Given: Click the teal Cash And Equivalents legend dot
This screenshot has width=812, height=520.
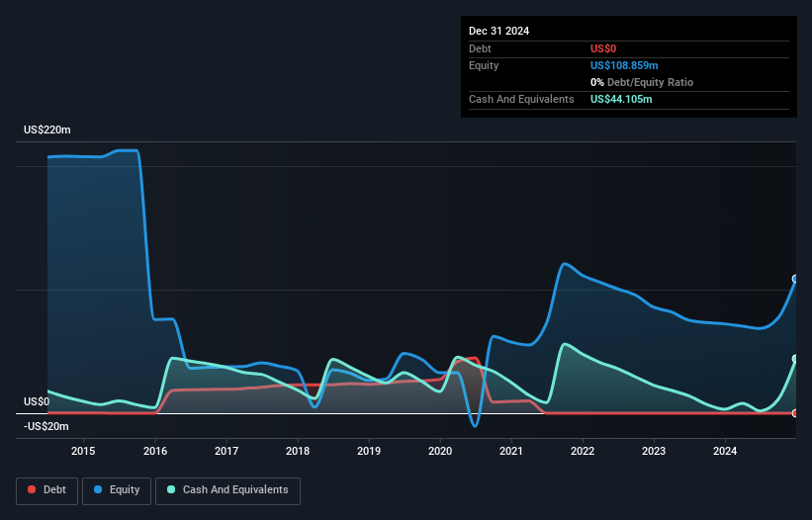Looking at the screenshot, I should click(x=171, y=489).
